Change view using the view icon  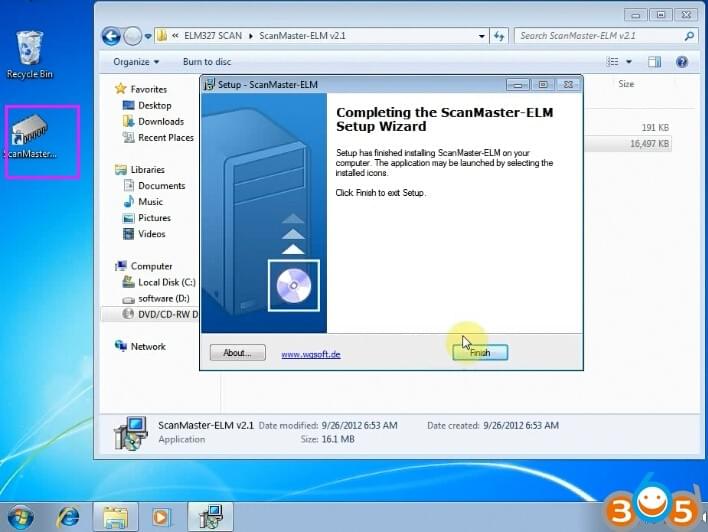612,61
